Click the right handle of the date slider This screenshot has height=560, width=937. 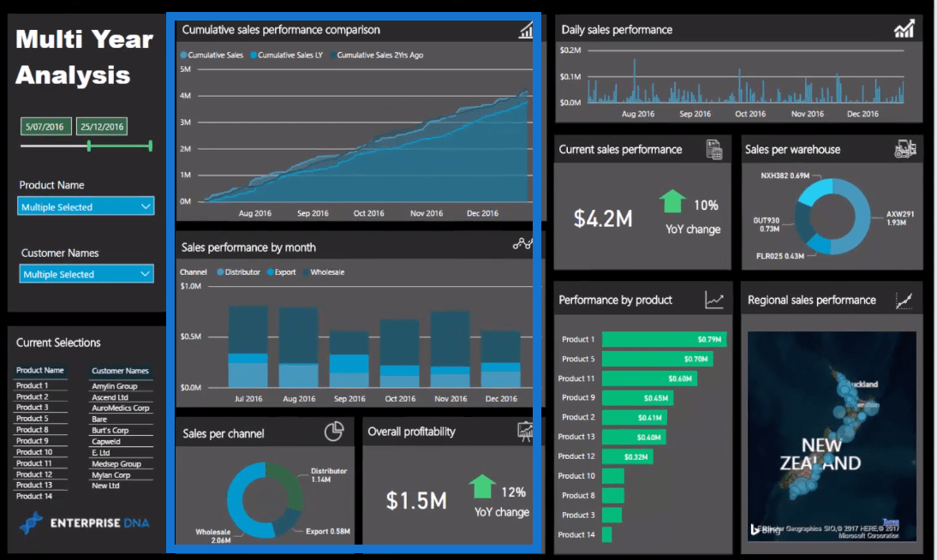tap(151, 146)
